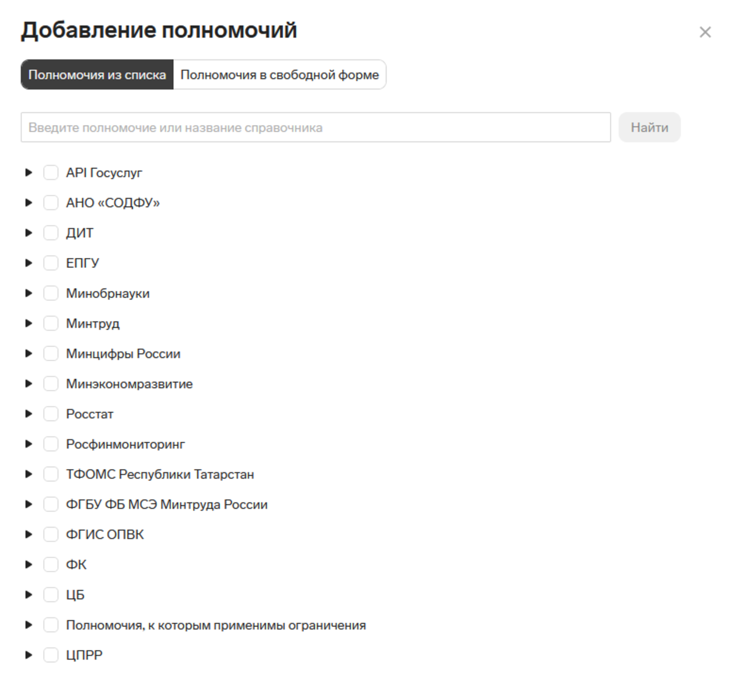
Task: Check the ЦБ checkbox
Action: [50, 594]
